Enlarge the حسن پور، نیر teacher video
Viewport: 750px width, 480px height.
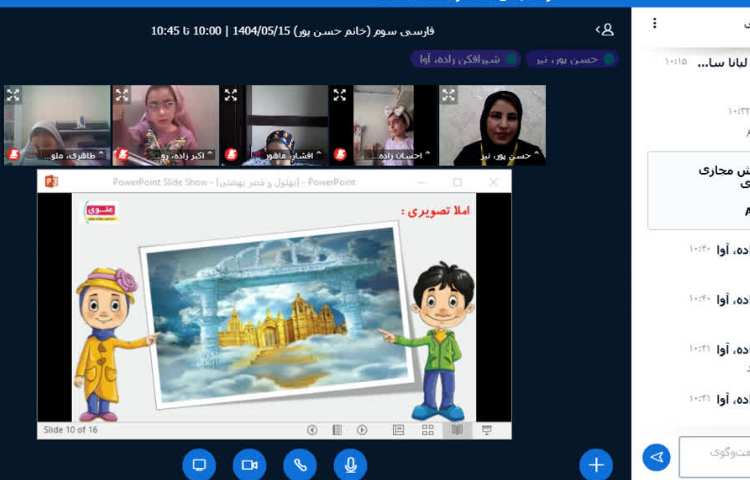(x=448, y=95)
